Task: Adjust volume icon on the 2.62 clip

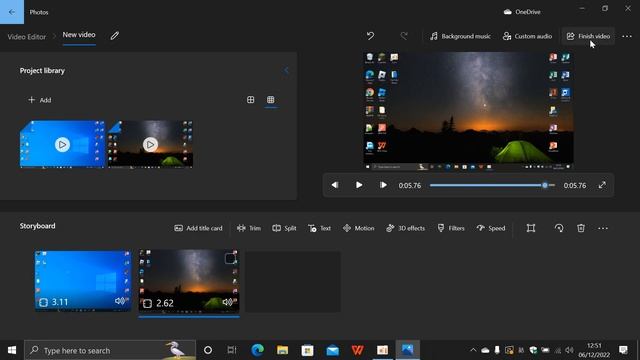Action: pyautogui.click(x=228, y=302)
